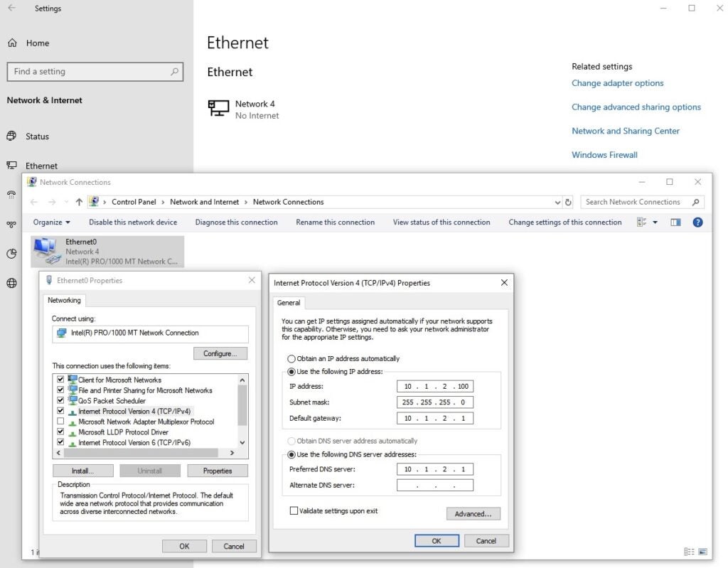728x568 pixels.
Task: Click Disable this network device
Action: [133, 223]
